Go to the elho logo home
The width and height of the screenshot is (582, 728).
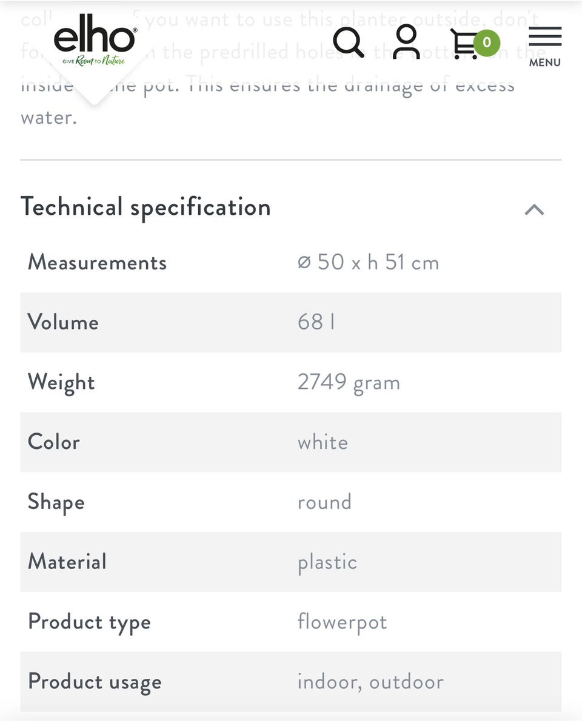95,40
